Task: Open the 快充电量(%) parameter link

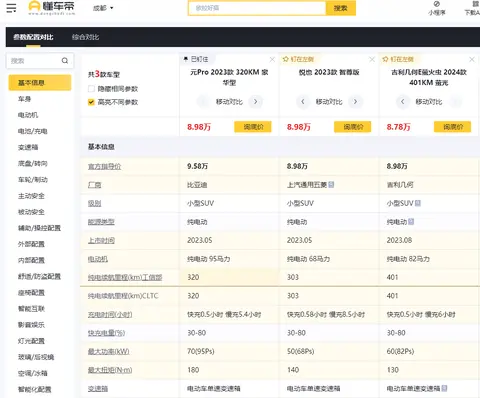Action: click(106, 333)
